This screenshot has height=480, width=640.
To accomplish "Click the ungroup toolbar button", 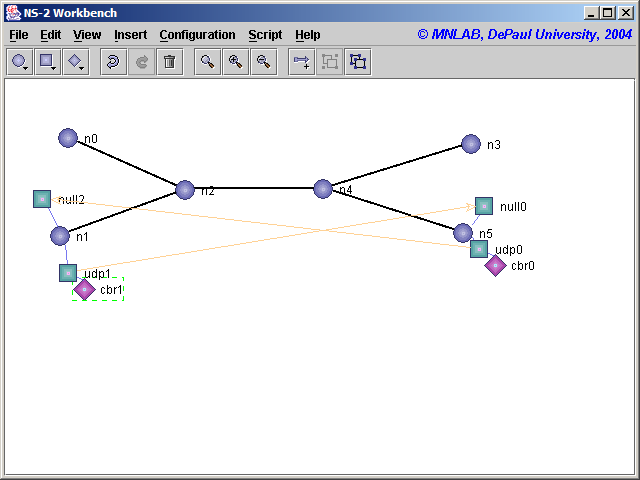I will 358,62.
